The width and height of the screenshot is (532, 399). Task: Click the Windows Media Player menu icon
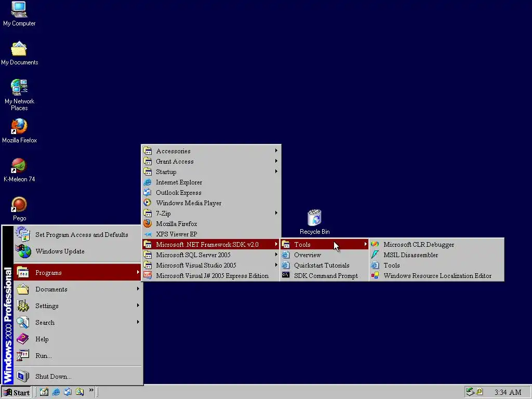point(148,203)
